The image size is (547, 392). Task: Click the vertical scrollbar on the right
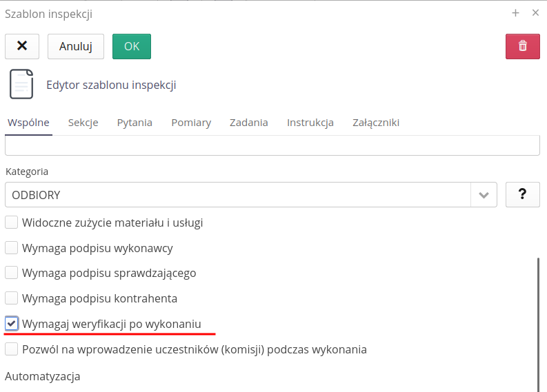click(539, 324)
